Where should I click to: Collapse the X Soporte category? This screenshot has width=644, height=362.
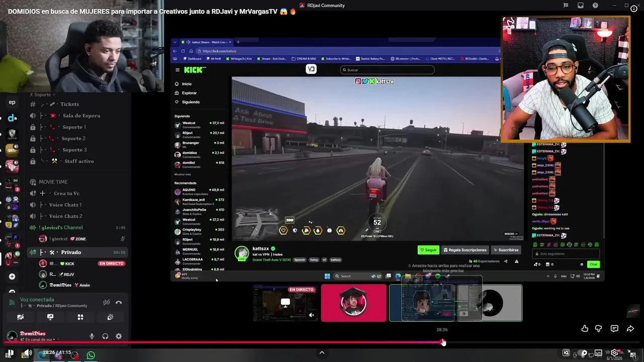(43, 95)
